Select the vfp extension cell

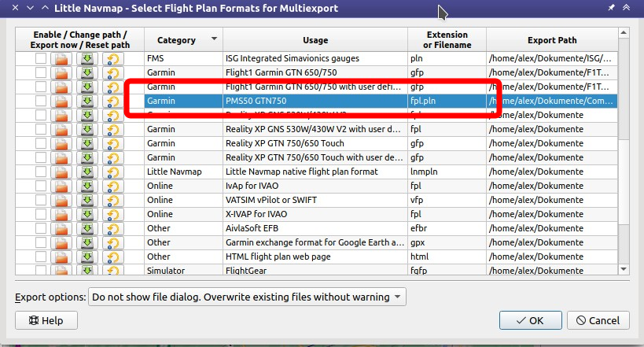pos(447,200)
